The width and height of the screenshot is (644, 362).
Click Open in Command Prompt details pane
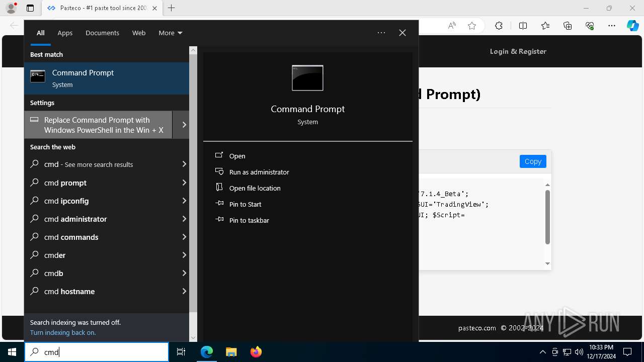(237, 156)
